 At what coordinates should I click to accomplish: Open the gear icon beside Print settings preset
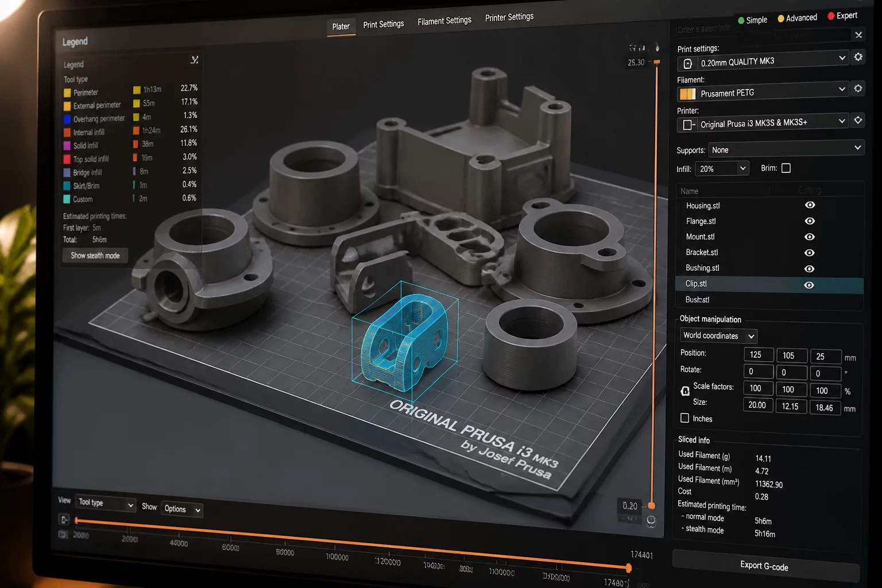(858, 57)
